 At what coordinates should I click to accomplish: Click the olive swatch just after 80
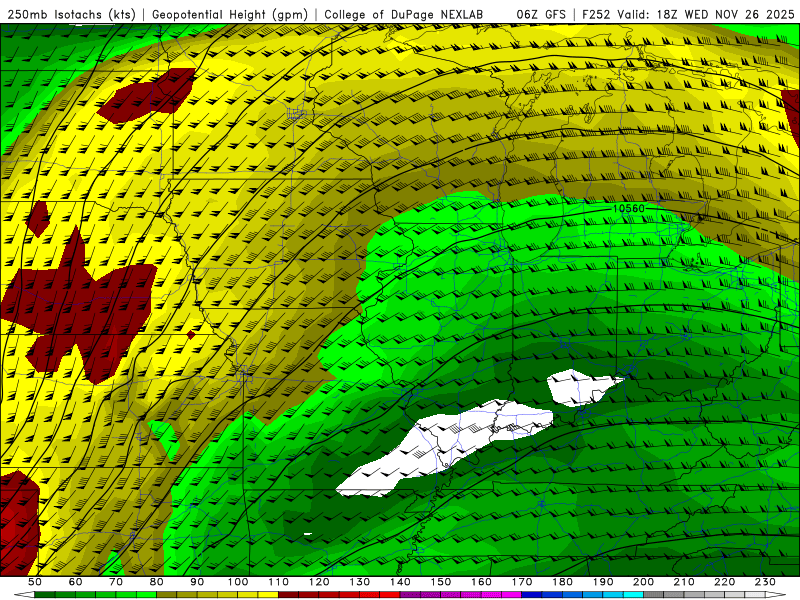(x=167, y=595)
